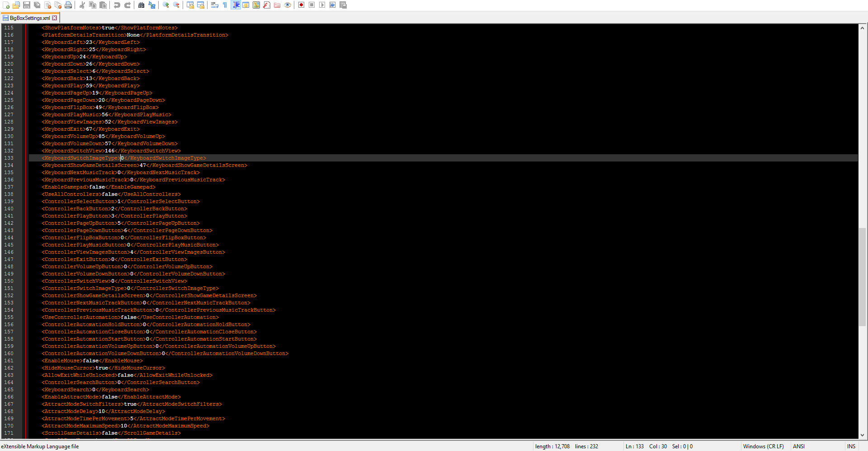
Task: Run macro multiple times icon
Action: point(333,5)
